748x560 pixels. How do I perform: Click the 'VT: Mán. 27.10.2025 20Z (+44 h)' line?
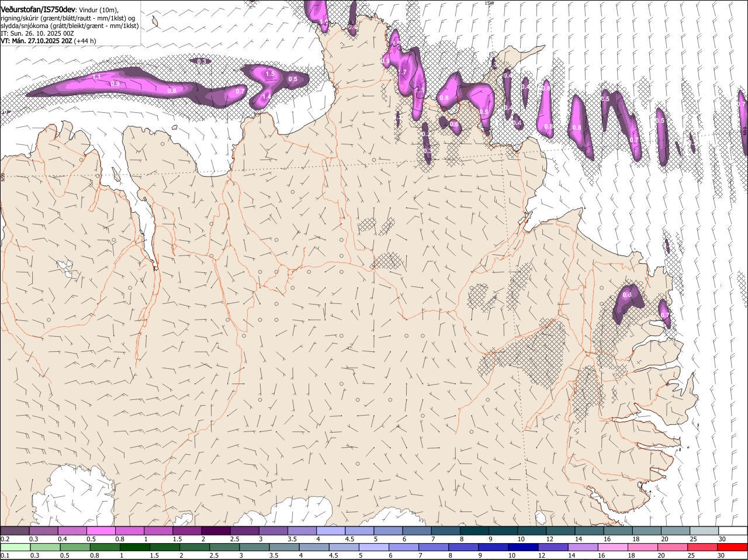pyautogui.click(x=49, y=41)
